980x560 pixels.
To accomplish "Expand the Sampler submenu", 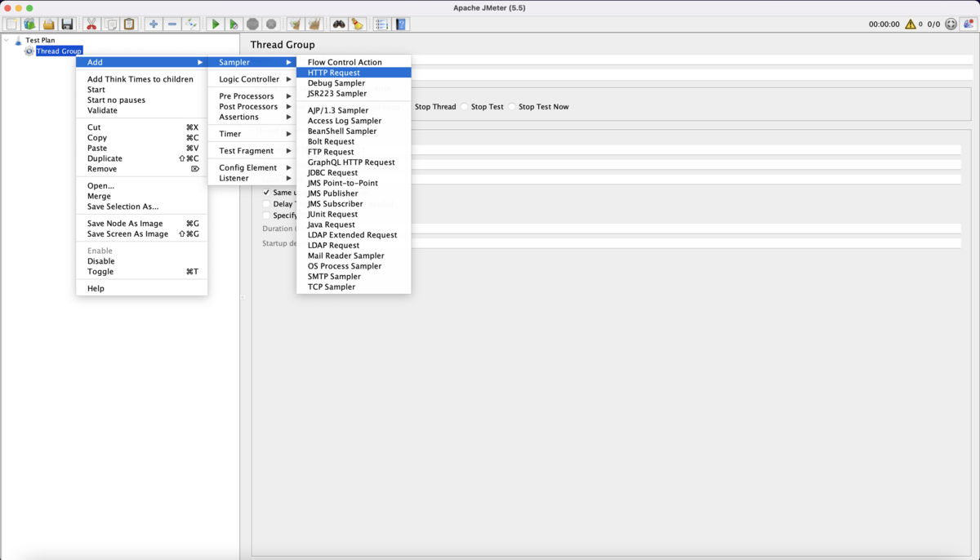I will pos(252,62).
